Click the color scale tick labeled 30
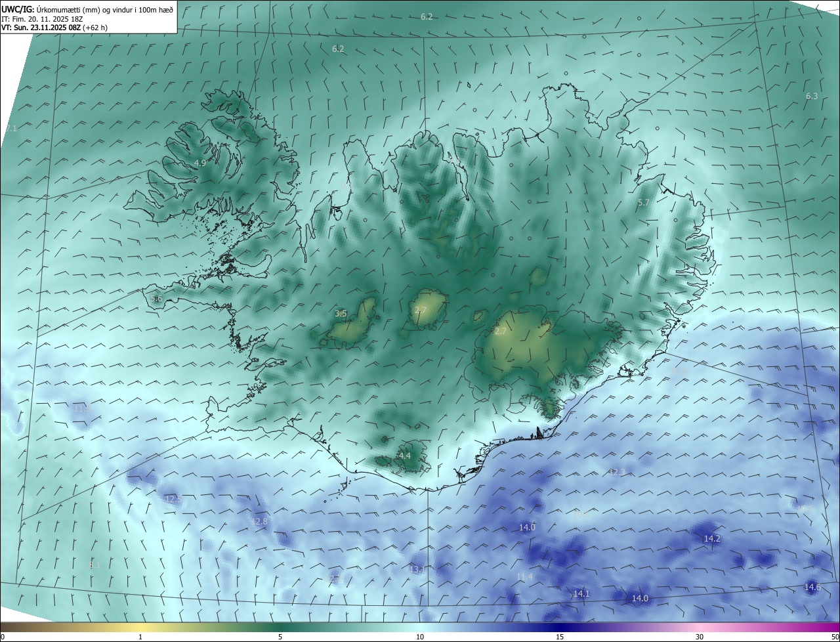 700,637
